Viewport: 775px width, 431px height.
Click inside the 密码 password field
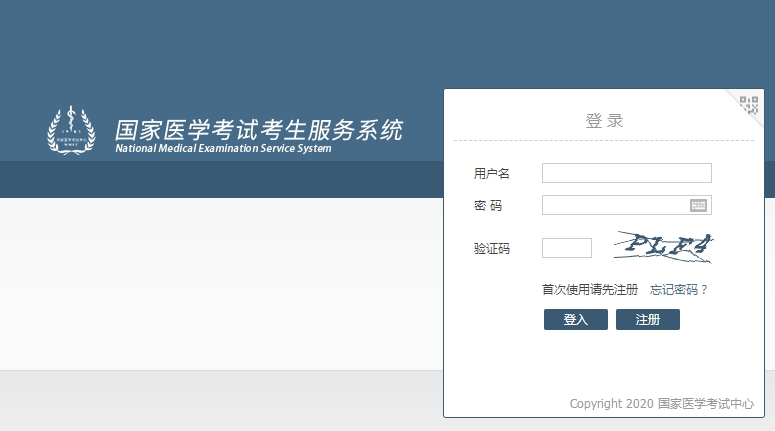614,205
